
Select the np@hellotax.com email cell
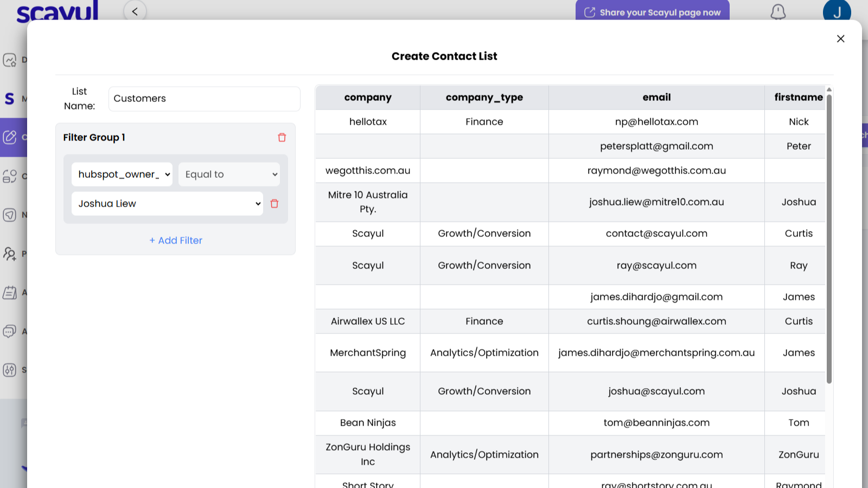656,122
